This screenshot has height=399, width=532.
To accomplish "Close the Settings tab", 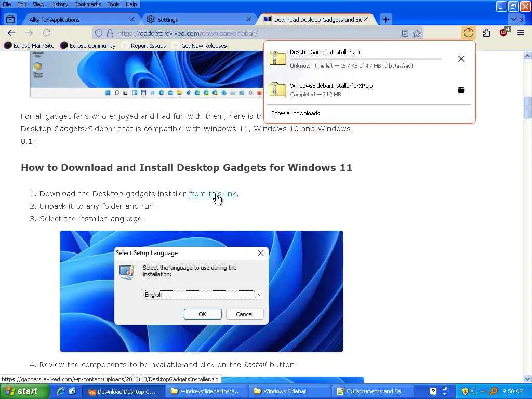I will (249, 19).
